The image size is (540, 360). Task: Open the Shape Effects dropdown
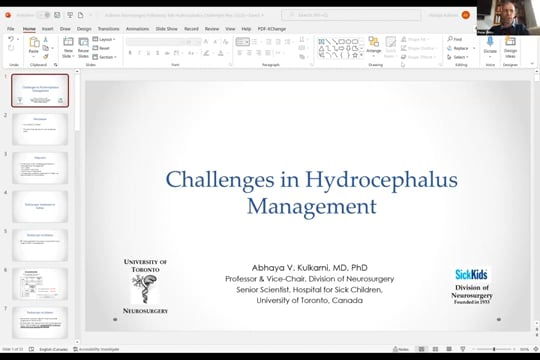click(419, 57)
